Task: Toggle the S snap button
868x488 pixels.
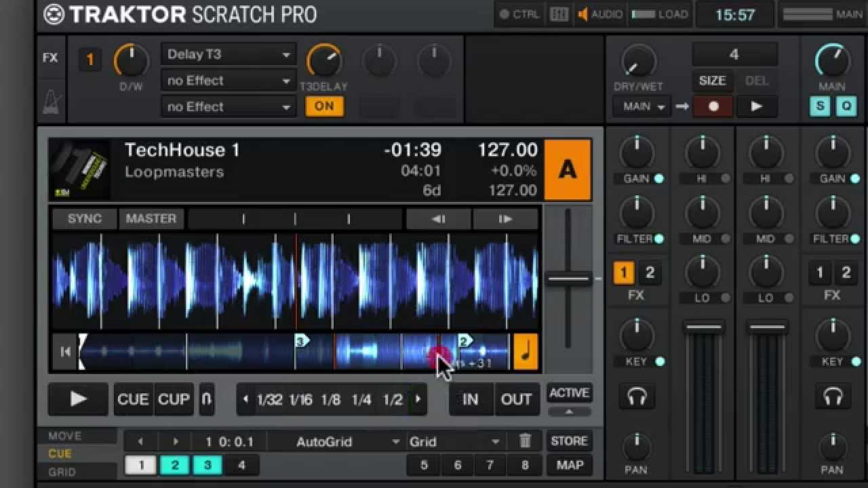Action: [821, 106]
